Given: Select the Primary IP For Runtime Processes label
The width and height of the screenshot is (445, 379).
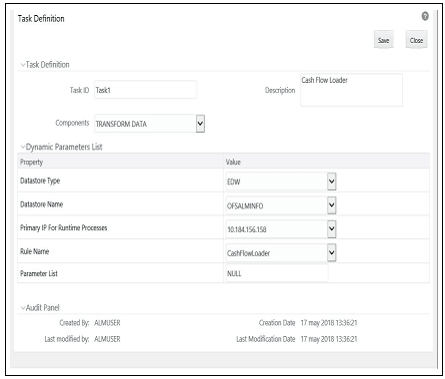Looking at the screenshot, I should pyautogui.click(x=63, y=228).
